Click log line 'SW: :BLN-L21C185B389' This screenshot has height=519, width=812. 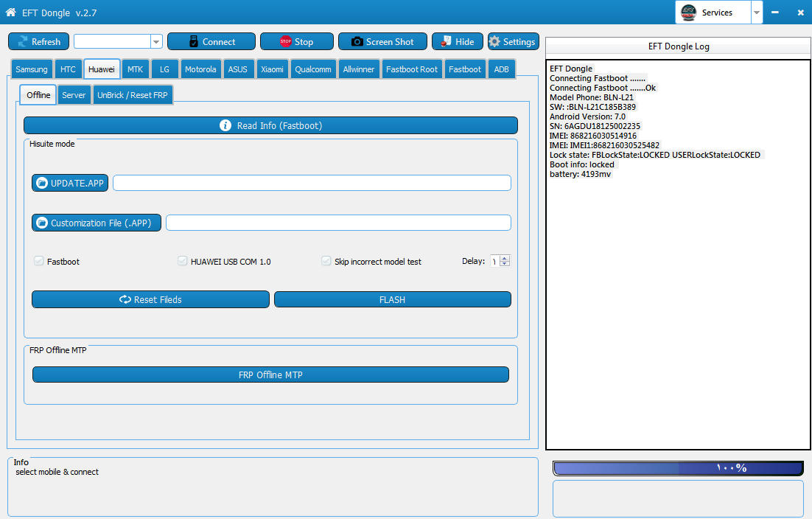tap(592, 107)
